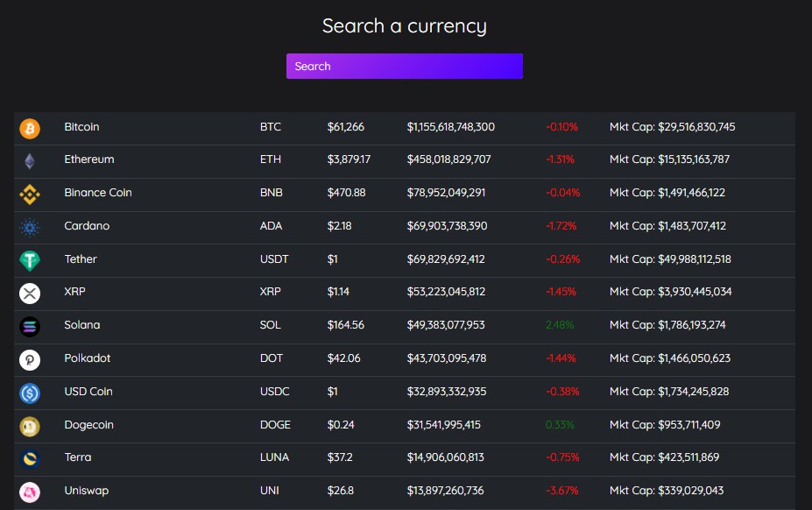Click Dogecoin's $0.24 price
The height and width of the screenshot is (510, 812).
coord(341,425)
